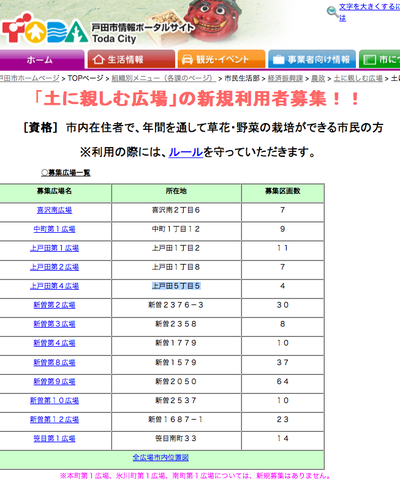This screenshot has width=400, height=487.
Task: Open the 全広場市内位置図 map link
Action: point(161,457)
